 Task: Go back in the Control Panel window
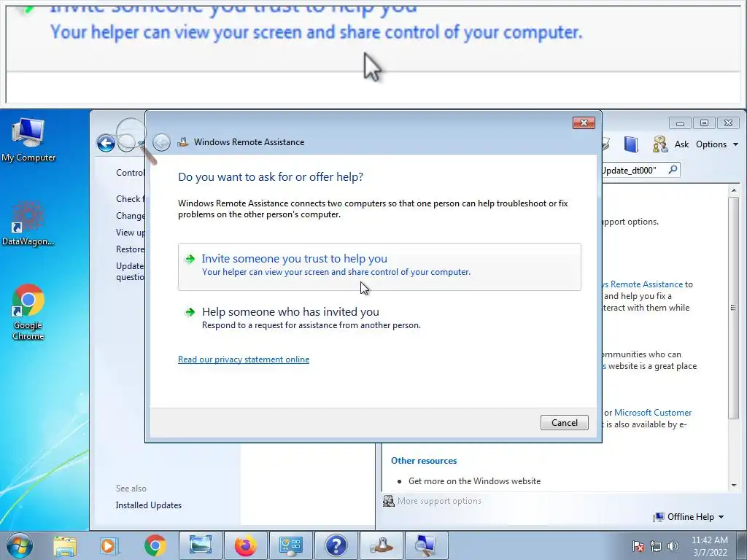tap(106, 143)
